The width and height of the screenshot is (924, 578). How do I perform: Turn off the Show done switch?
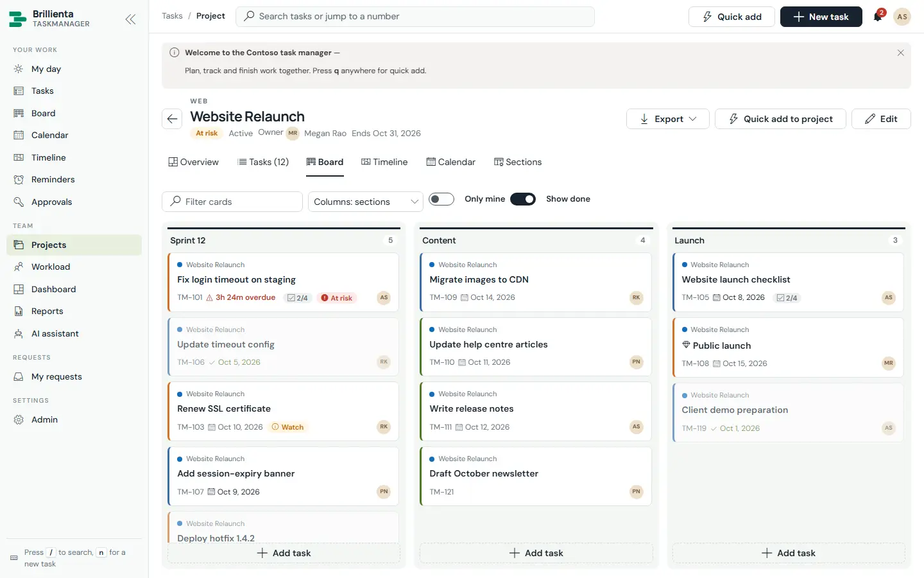tap(523, 199)
